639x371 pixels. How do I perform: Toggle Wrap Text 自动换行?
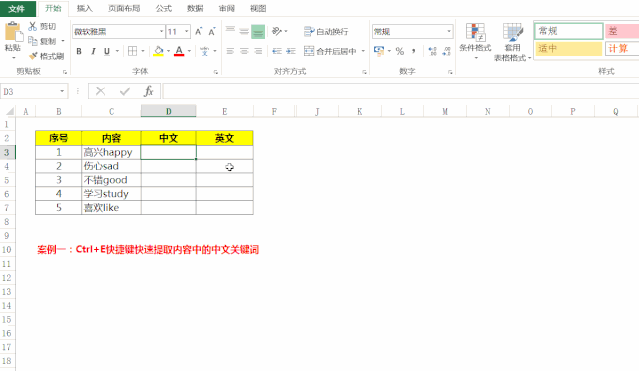click(326, 31)
